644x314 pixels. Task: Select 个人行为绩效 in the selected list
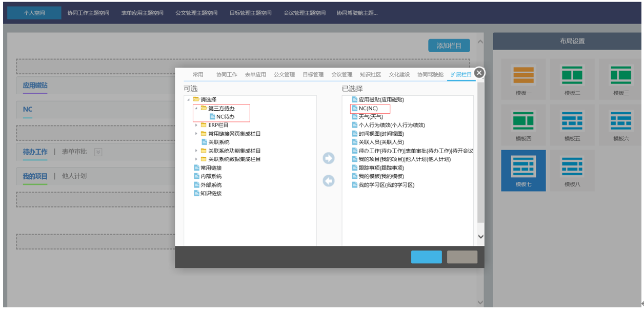tap(392, 125)
